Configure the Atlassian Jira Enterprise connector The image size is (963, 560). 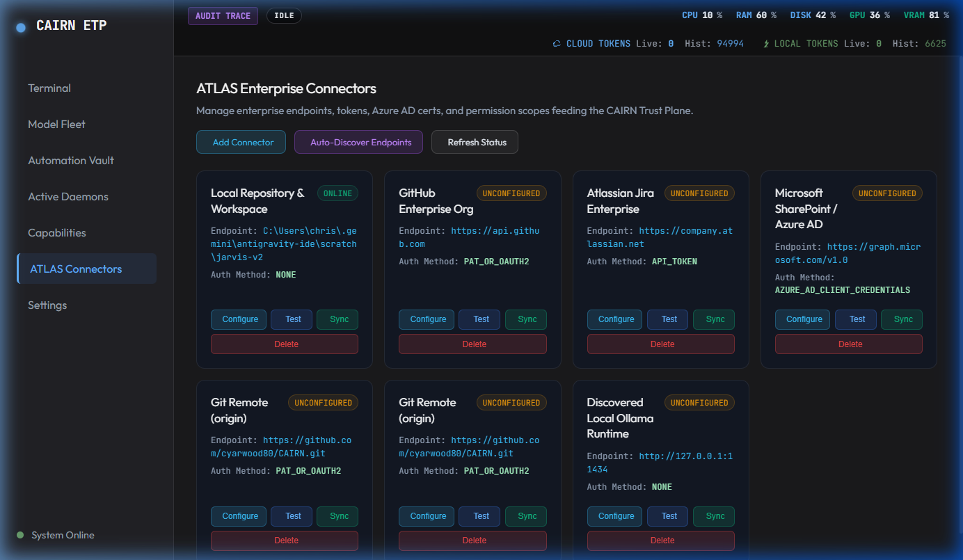616,319
